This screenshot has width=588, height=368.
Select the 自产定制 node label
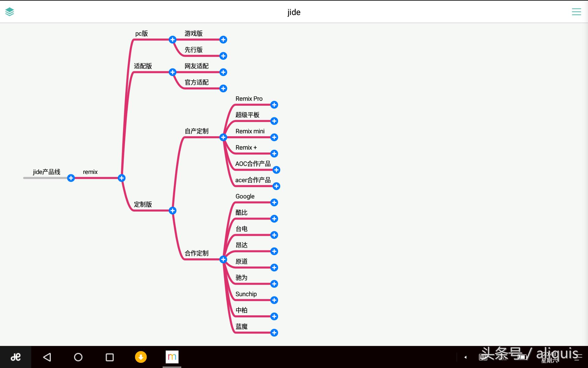tap(196, 131)
